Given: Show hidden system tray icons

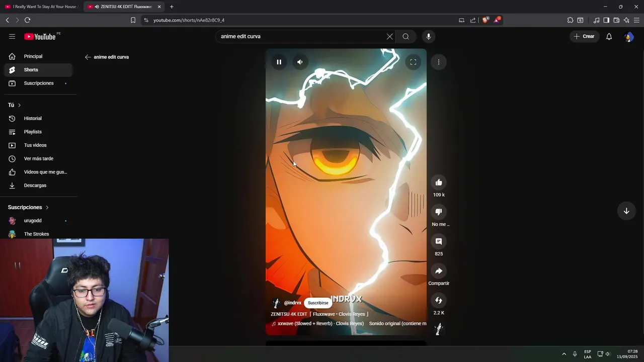Looking at the screenshot, I should point(564,354).
